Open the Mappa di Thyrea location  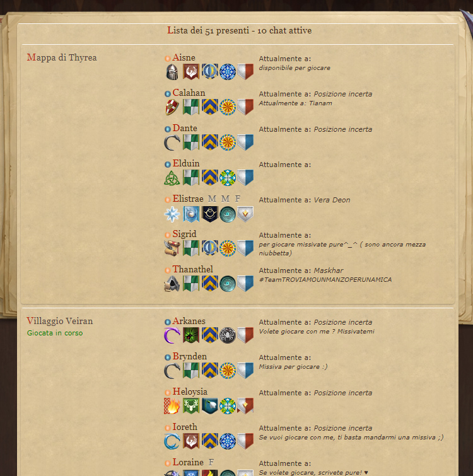62,57
